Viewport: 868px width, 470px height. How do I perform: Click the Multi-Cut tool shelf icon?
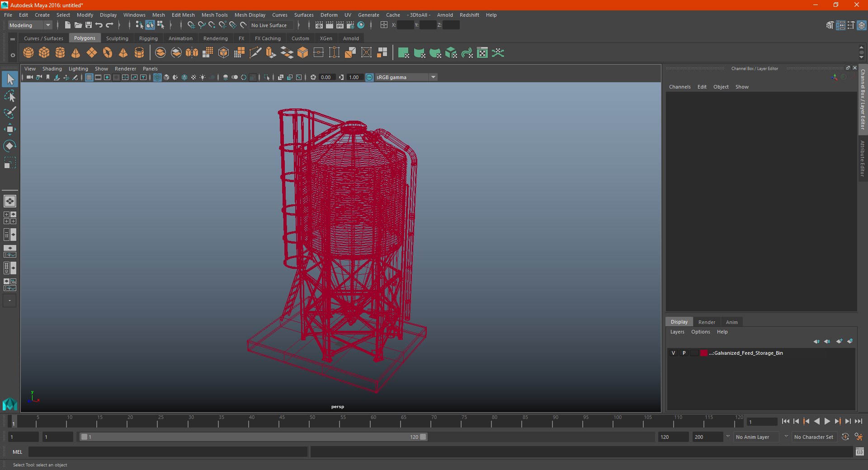(255, 53)
